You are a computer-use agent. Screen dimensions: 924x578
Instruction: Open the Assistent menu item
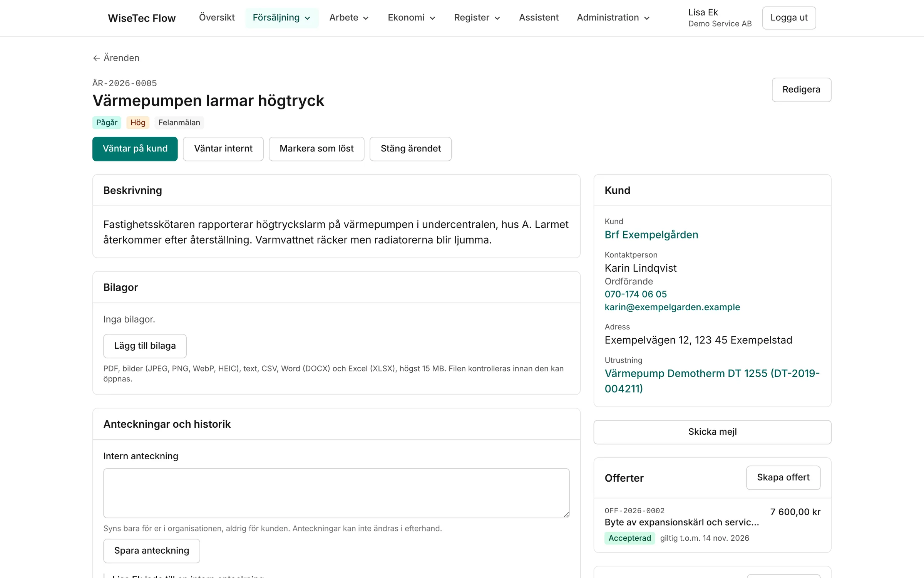coord(539,18)
